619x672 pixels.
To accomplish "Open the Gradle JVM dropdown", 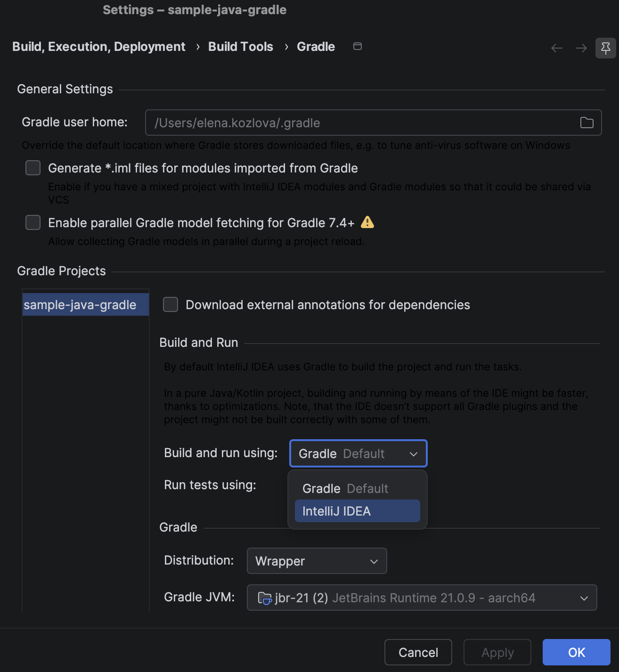I will [x=422, y=598].
